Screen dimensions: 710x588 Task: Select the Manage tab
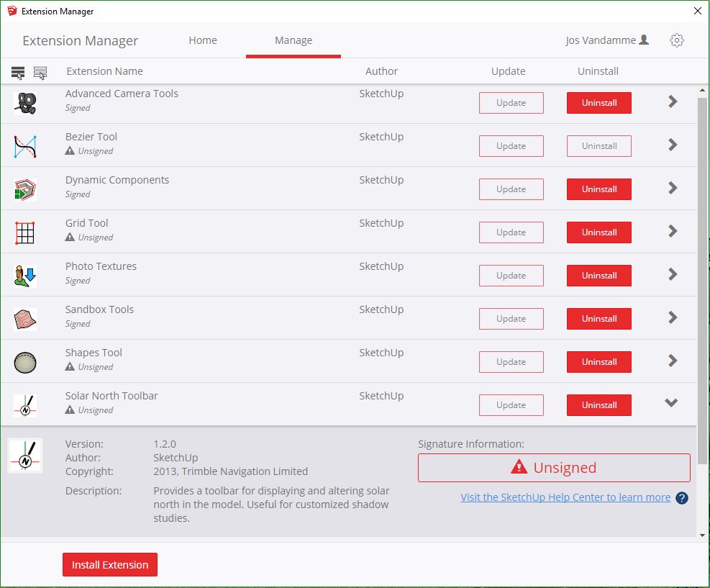293,40
